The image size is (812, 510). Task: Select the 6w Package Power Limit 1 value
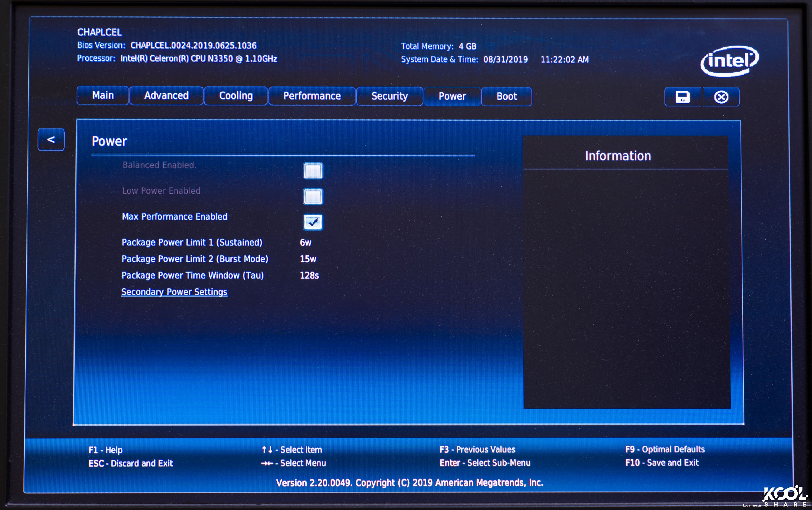click(306, 243)
